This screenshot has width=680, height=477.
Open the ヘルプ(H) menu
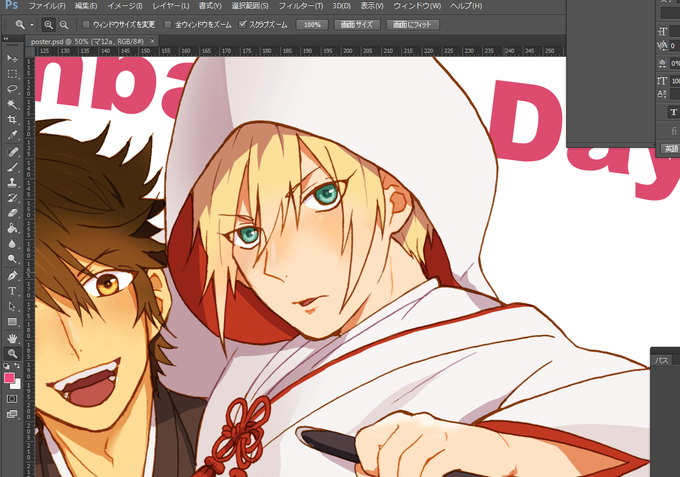pos(466,6)
